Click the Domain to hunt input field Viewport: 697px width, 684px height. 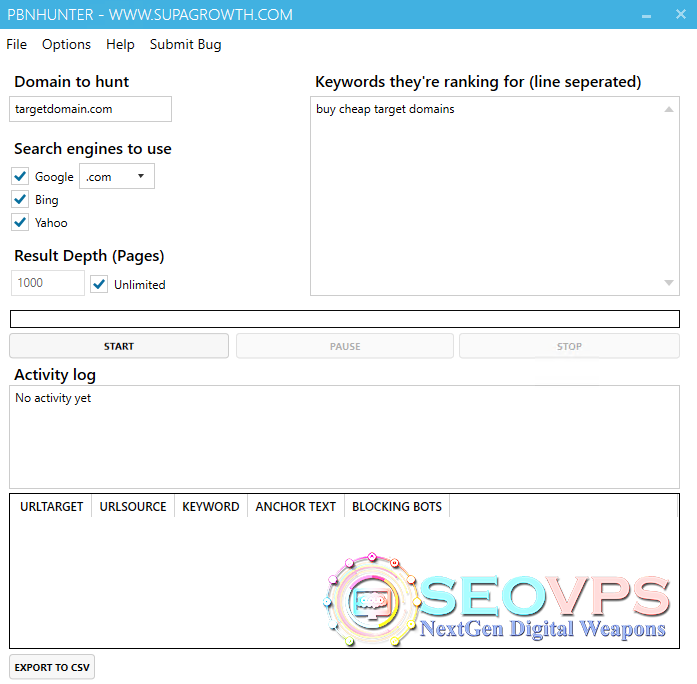90,109
